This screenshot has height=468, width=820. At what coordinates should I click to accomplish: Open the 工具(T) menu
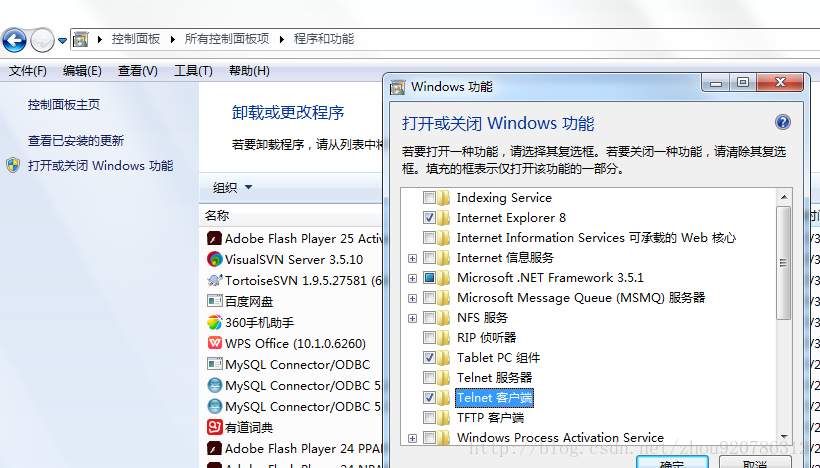(193, 71)
